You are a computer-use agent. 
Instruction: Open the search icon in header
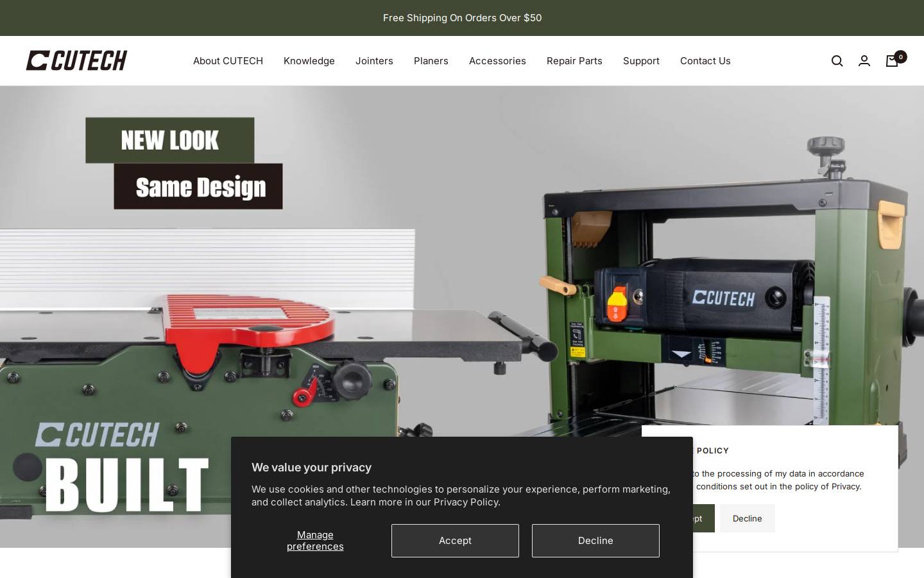pyautogui.click(x=837, y=61)
